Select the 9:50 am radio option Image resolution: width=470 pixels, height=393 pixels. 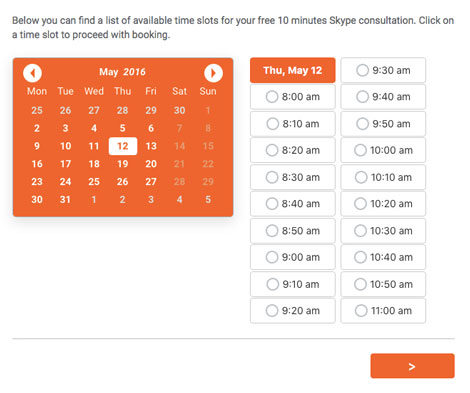point(383,124)
